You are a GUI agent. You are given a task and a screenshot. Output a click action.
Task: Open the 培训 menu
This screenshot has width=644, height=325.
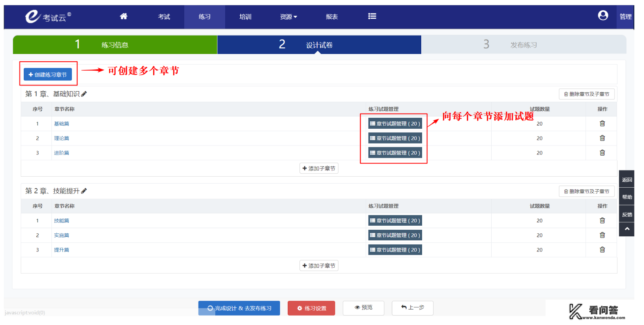pyautogui.click(x=245, y=17)
